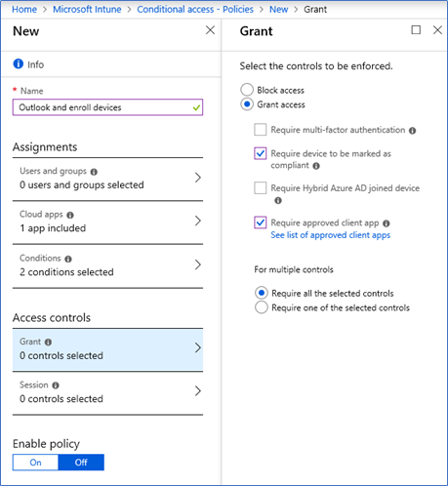448x486 pixels.
Task: Click info icon beside Conditions label
Action: (68, 259)
